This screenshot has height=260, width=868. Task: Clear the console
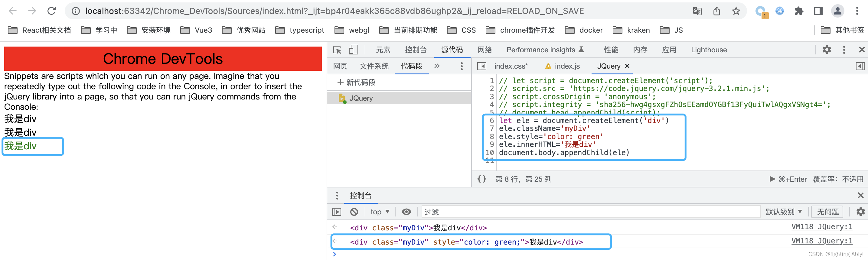[x=354, y=212]
